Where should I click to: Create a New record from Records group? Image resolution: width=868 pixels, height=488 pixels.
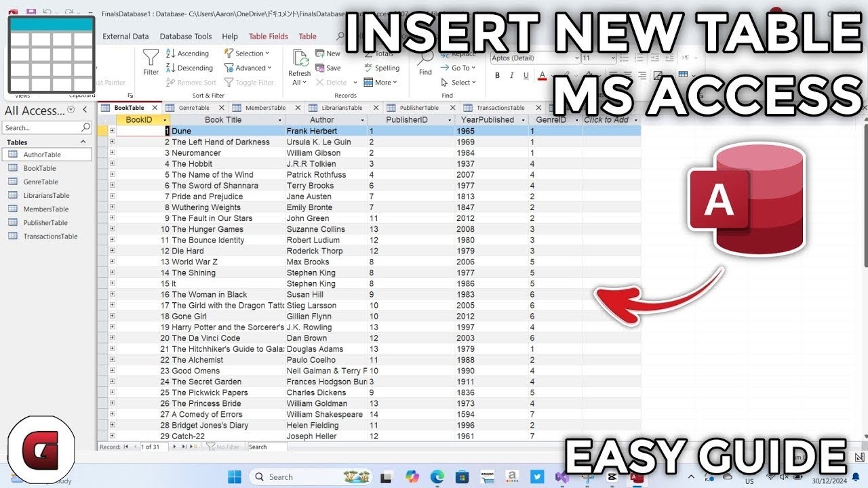328,54
